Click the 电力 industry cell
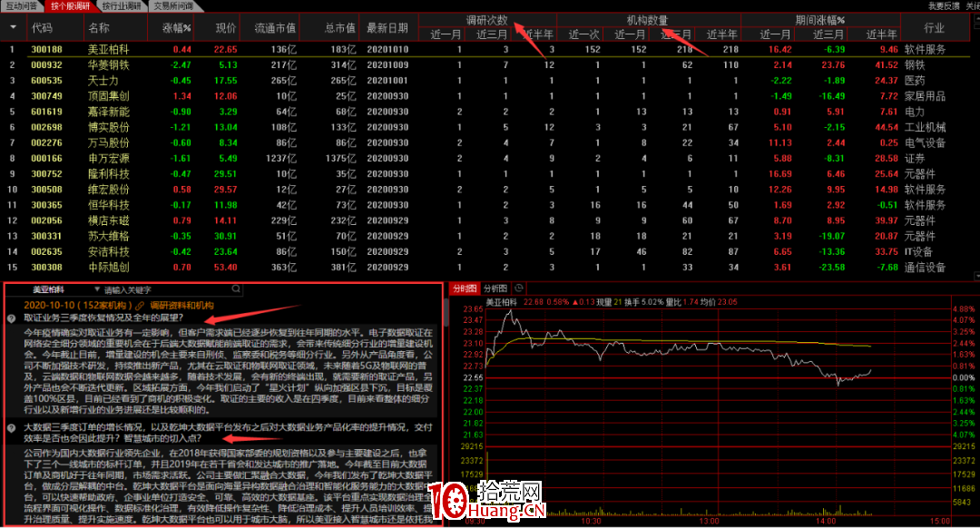 pyautogui.click(x=915, y=112)
